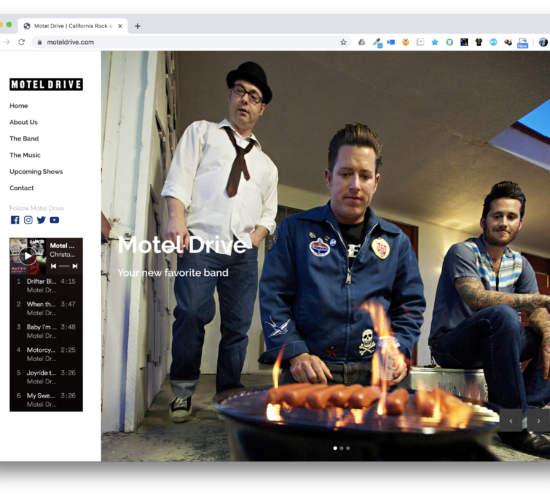Open the Twitter bird icon
This screenshot has width=550, height=498.
tap(41, 220)
